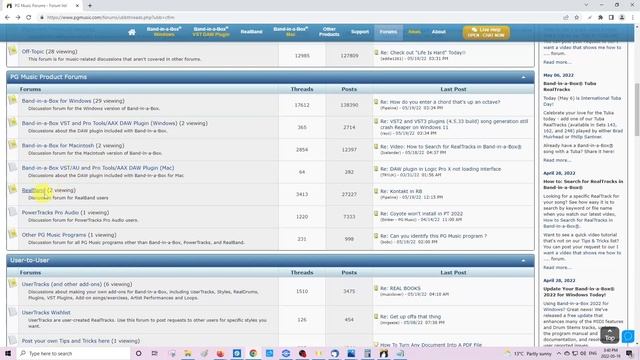Open File Explorer from the taskbar
Screen dimensions: 640x360
(x=188, y=353)
